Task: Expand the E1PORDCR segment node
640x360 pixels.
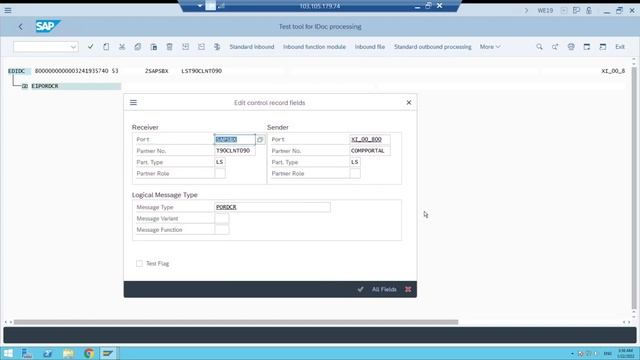Action: 25,86
